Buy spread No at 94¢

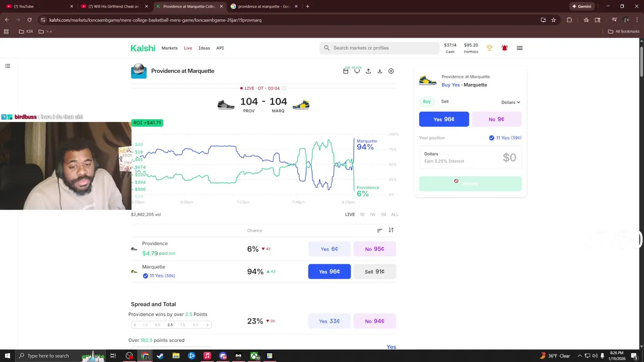coord(375,321)
